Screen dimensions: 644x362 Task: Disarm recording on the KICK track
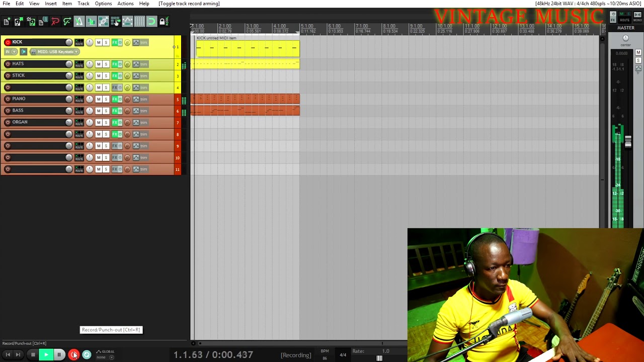click(x=8, y=42)
